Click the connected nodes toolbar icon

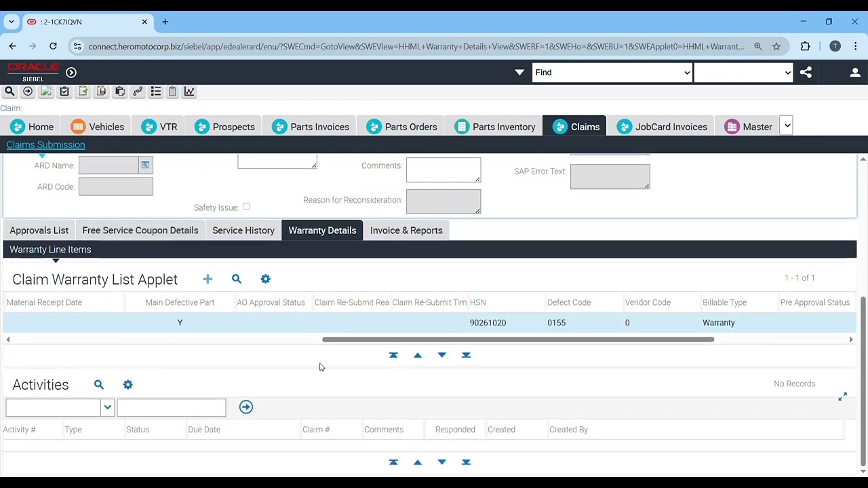click(x=138, y=91)
